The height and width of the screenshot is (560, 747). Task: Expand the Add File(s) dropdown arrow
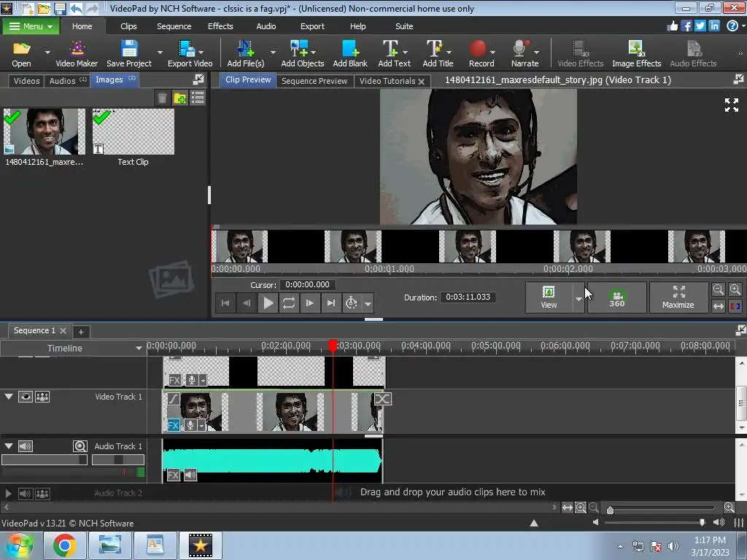point(273,52)
